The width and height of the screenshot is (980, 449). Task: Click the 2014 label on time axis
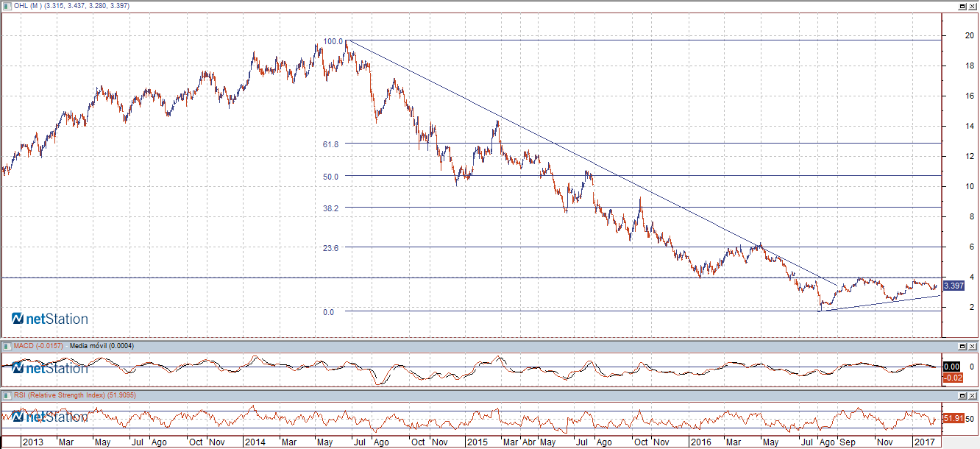(255, 442)
